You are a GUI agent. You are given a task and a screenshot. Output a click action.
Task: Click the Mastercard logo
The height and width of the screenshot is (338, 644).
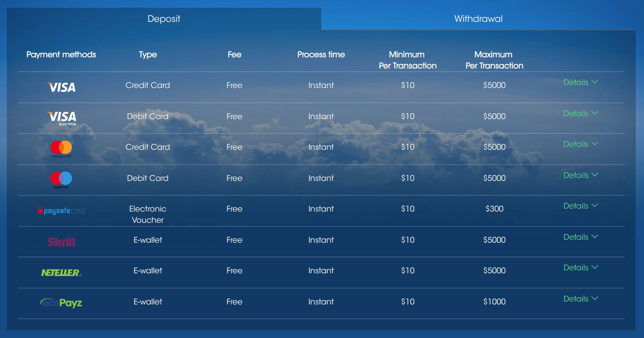61,149
